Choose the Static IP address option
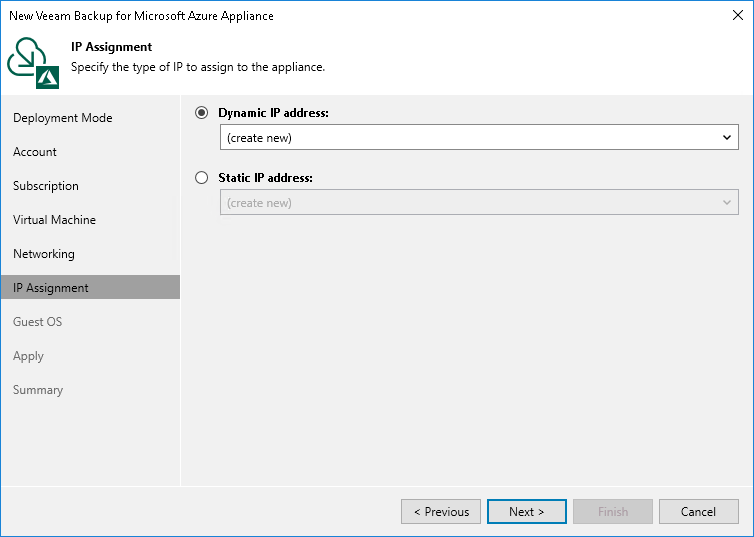Screen dimensions: 754x537 [x=202, y=178]
